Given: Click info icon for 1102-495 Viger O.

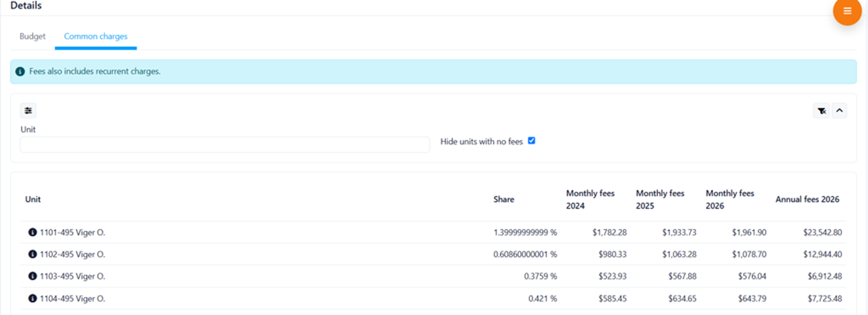Looking at the screenshot, I should tap(32, 254).
